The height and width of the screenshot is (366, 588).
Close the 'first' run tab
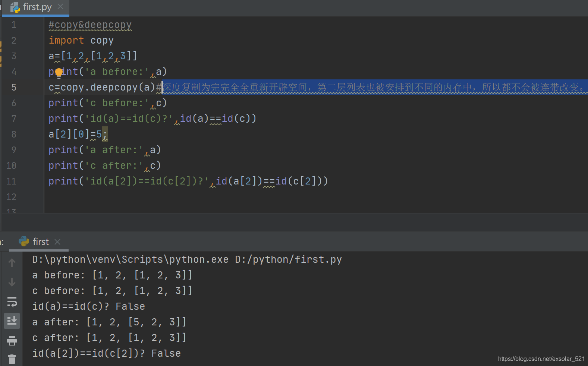[57, 242]
